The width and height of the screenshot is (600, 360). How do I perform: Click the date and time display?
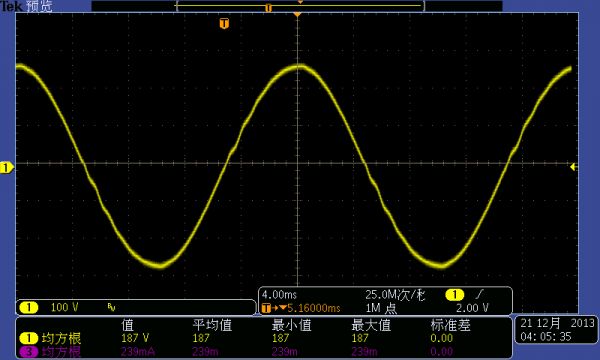point(557,330)
